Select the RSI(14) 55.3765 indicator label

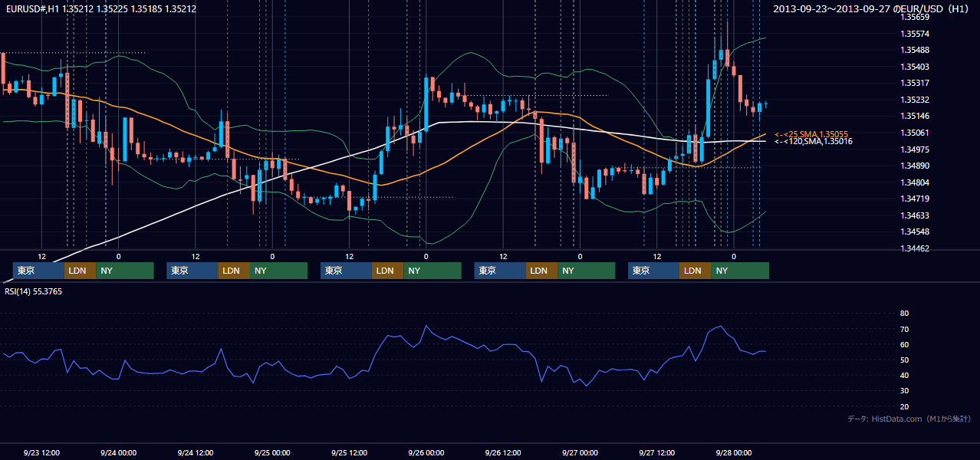pos(34,291)
